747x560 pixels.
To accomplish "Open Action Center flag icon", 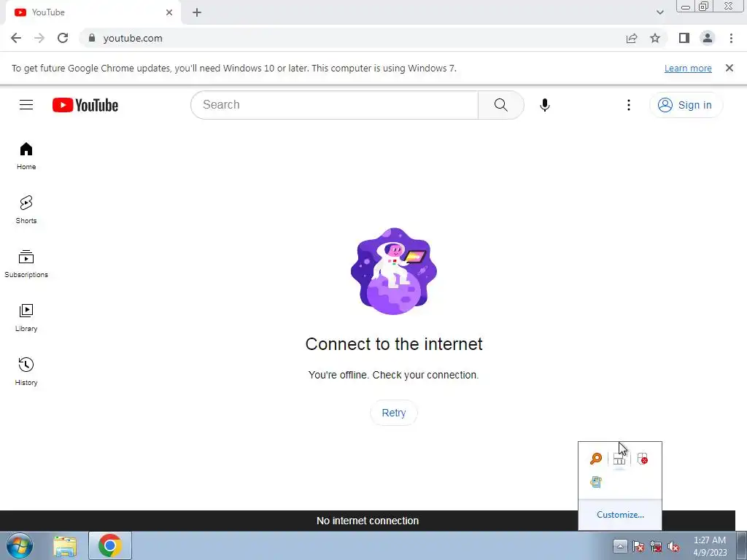I will pos(638,546).
